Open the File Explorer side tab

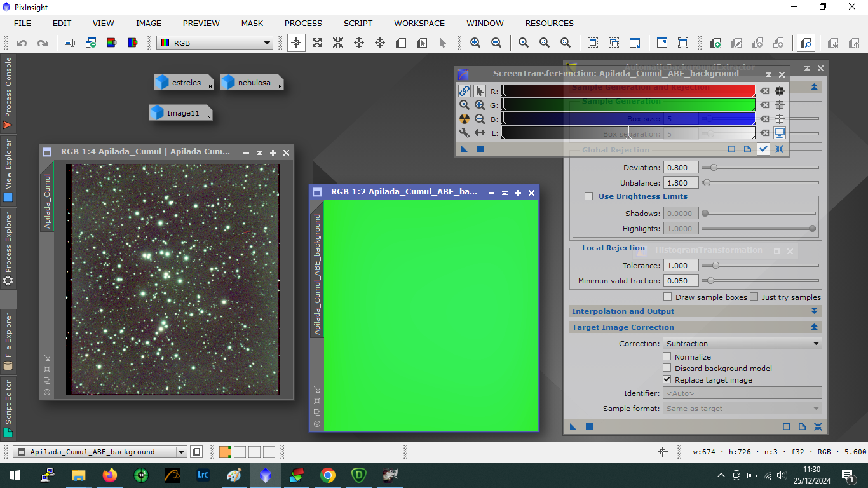[8, 341]
